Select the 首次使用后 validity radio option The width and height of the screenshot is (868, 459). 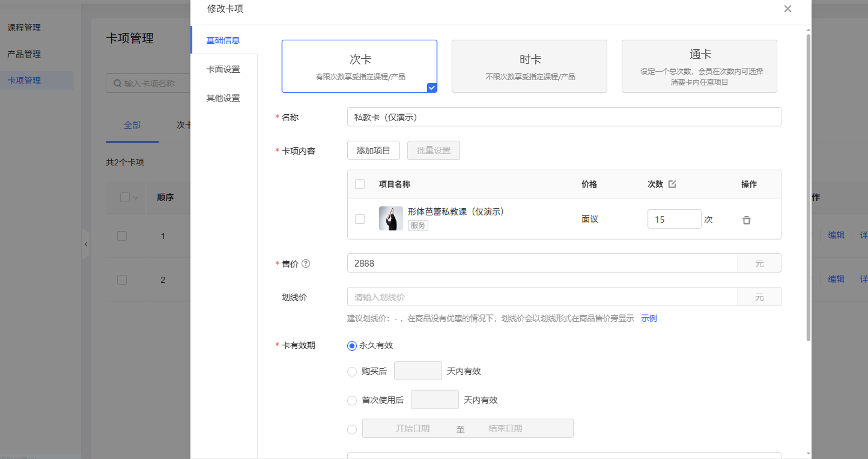point(352,401)
